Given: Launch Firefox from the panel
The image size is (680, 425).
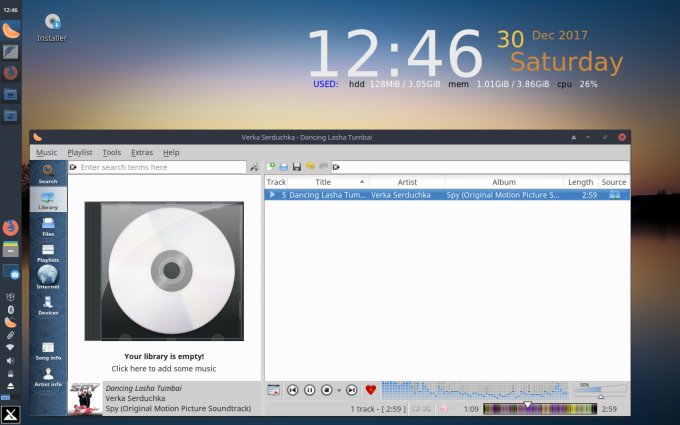Looking at the screenshot, I should (x=10, y=228).
